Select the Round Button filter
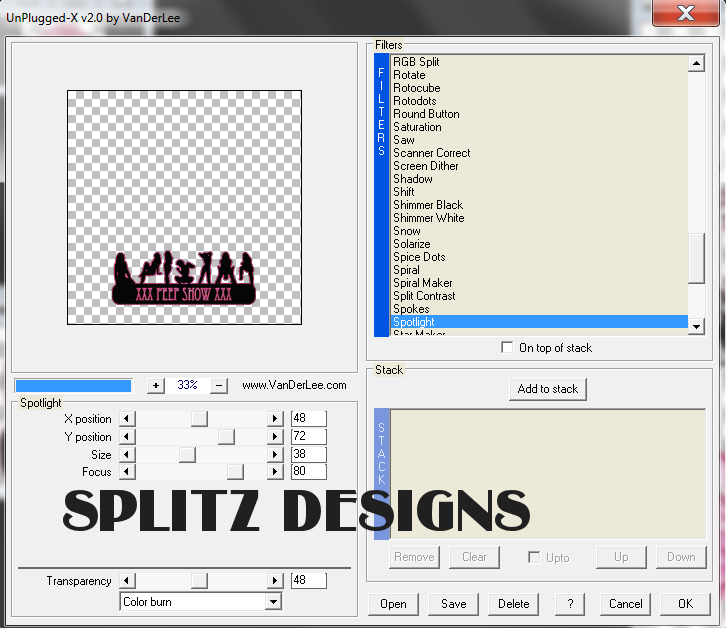 [539, 114]
